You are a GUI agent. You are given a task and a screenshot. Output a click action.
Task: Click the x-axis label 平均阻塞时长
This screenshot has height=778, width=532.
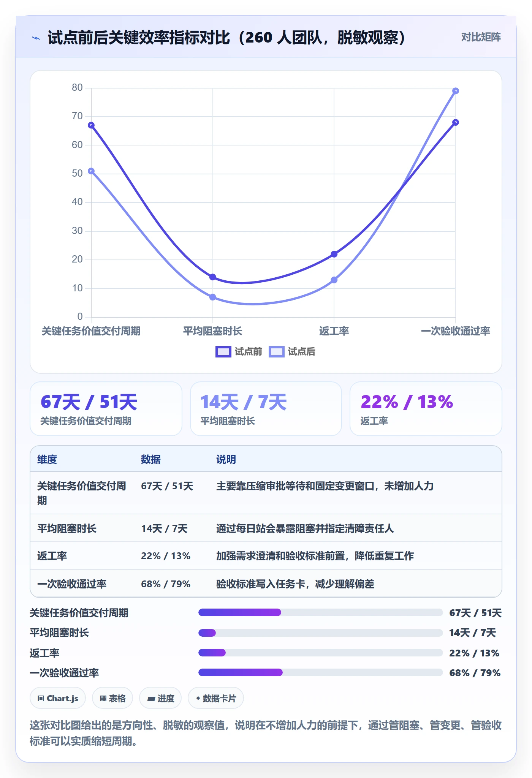click(x=213, y=331)
